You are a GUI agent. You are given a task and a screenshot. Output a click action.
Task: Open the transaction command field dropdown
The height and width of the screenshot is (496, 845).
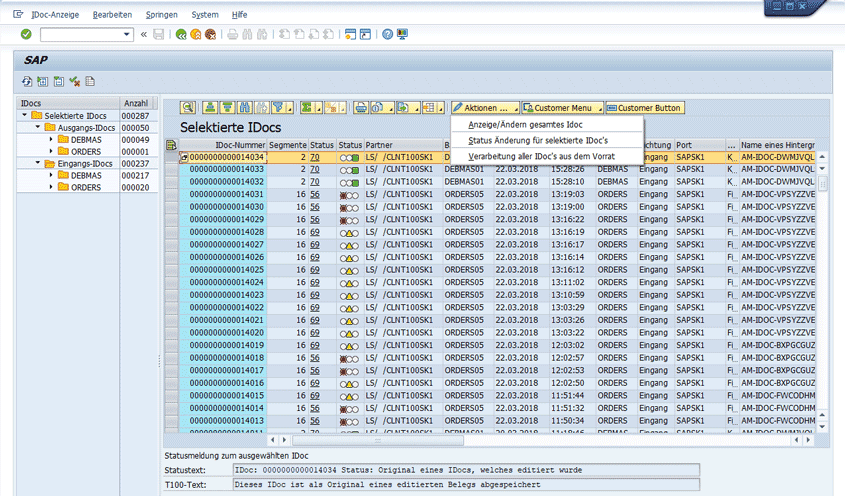[127, 35]
